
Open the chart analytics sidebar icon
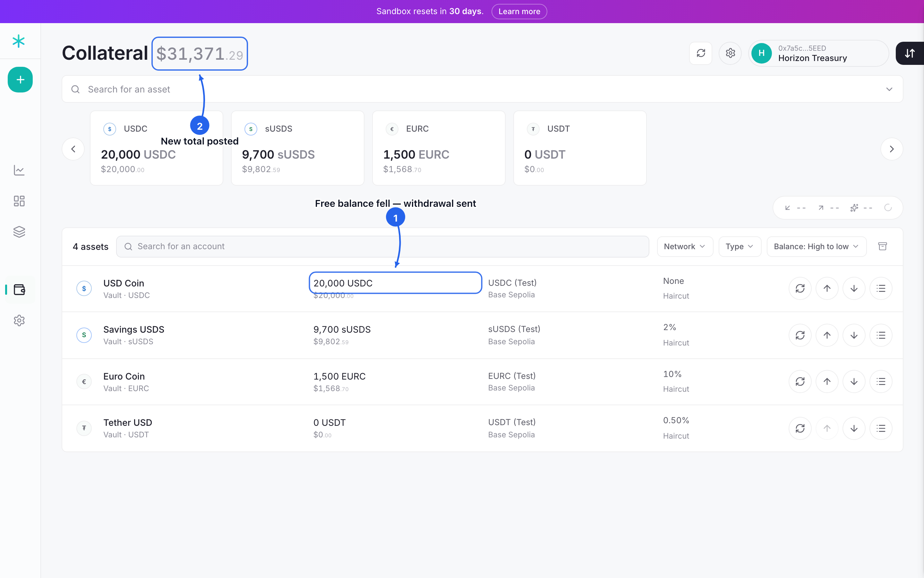(x=19, y=170)
